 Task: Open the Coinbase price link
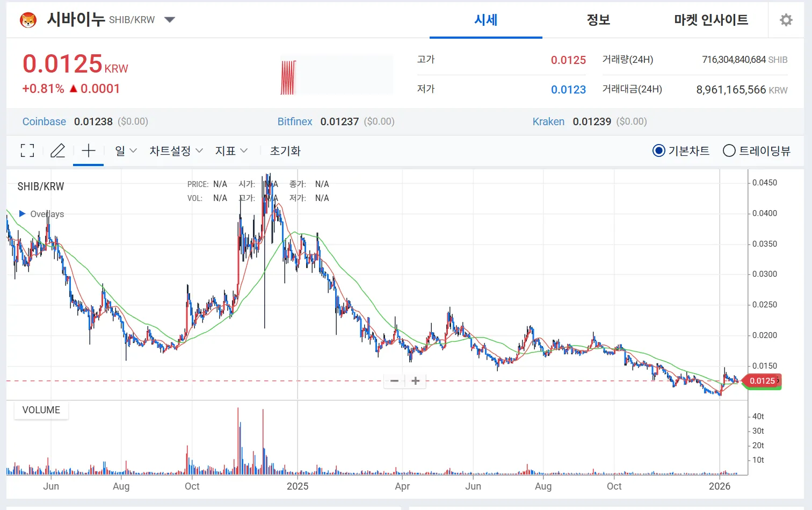tap(44, 121)
